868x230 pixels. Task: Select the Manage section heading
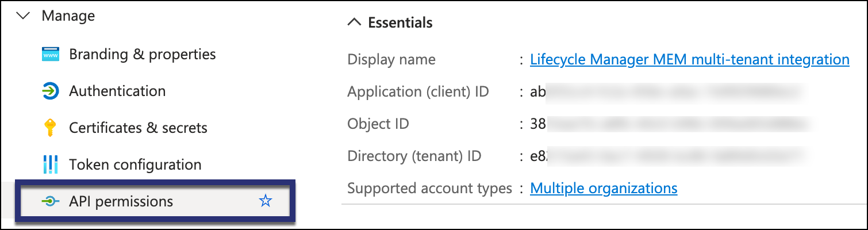pos(68,16)
